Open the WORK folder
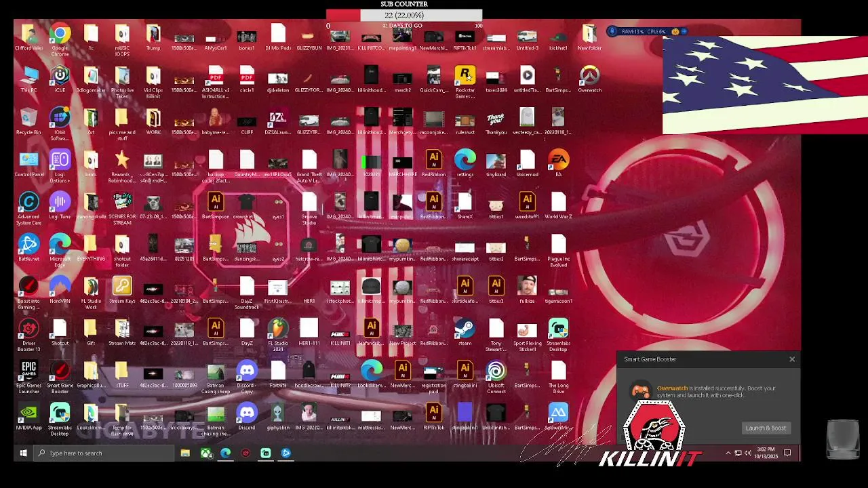This screenshot has height=488, width=868. [153, 121]
